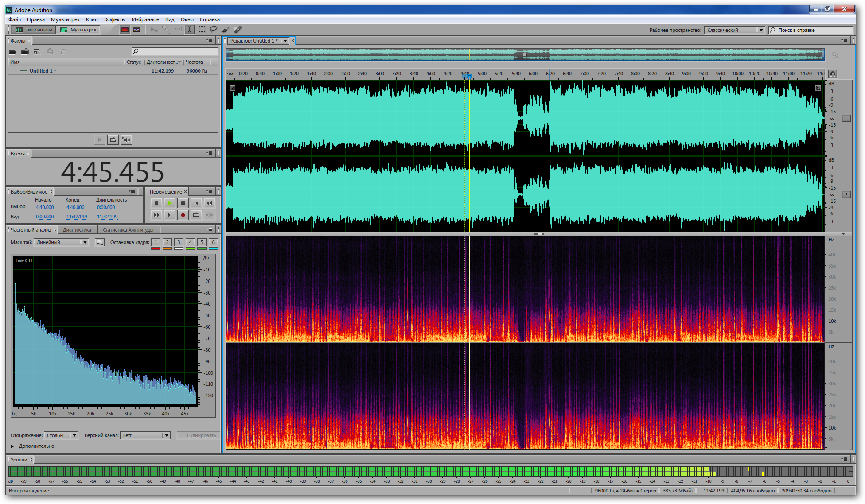Open the Эффекты menu
The height and width of the screenshot is (504, 865).
click(114, 19)
